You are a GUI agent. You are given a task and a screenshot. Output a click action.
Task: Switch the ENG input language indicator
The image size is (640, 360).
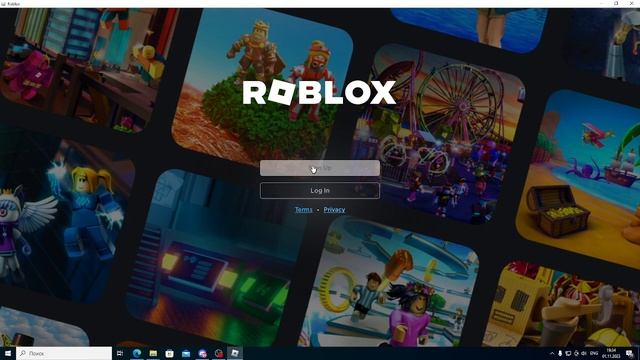tap(594, 353)
